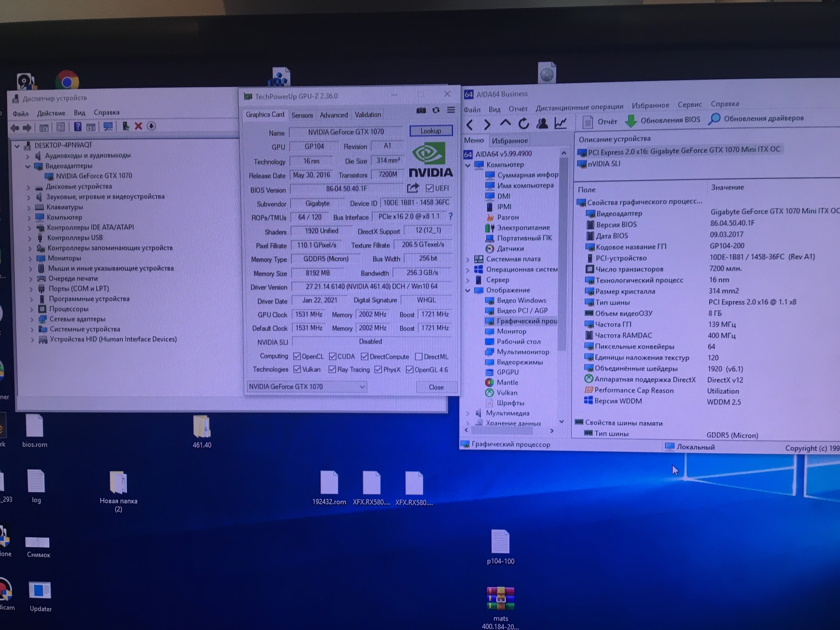Screen dimensions: 840x630
Task: Click the GPU-Z refresh icon
Action: (x=436, y=110)
